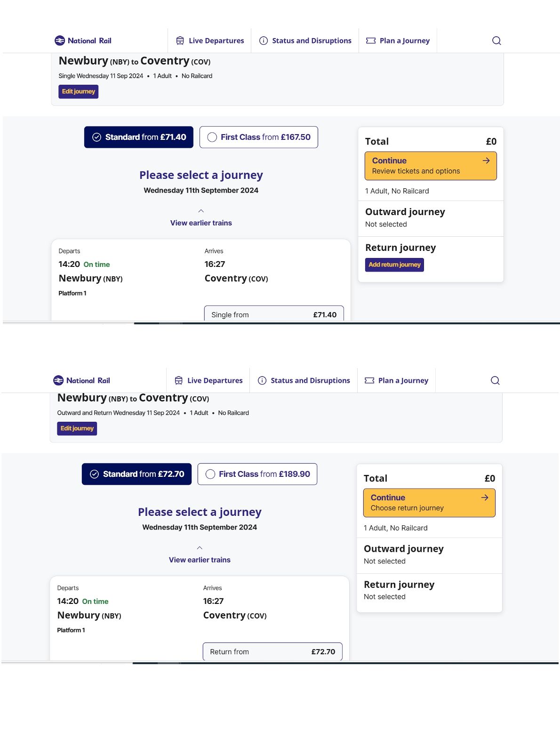560x747 pixels.
Task: Expand View earlier trains in top panel
Action: coord(201,223)
